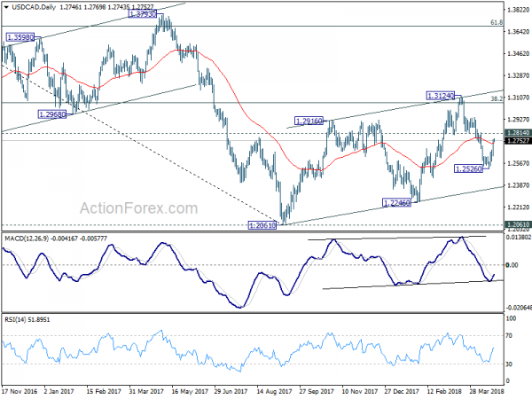
Task: Click the 28 Mar 2018 date on time axis
Action: point(487,391)
